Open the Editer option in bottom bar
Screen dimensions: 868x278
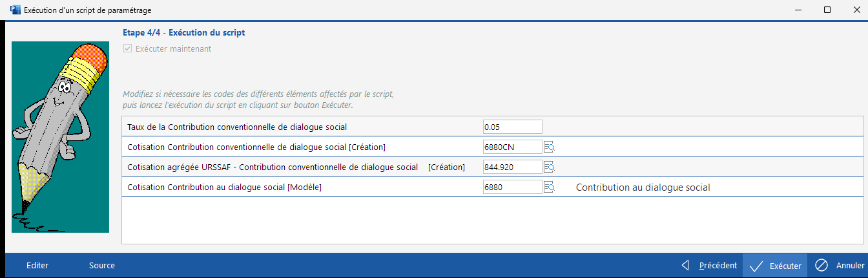coord(37,266)
